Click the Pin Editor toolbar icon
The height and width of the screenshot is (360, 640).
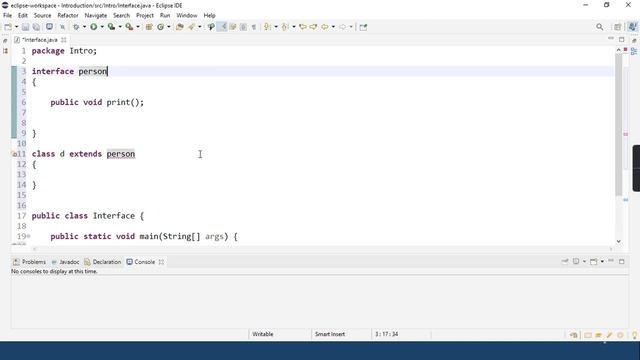point(363,27)
